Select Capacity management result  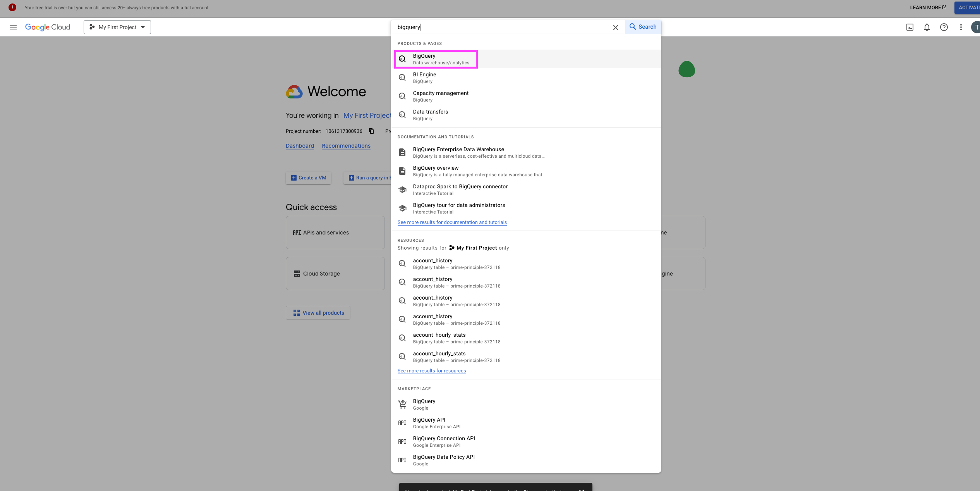[x=526, y=96]
